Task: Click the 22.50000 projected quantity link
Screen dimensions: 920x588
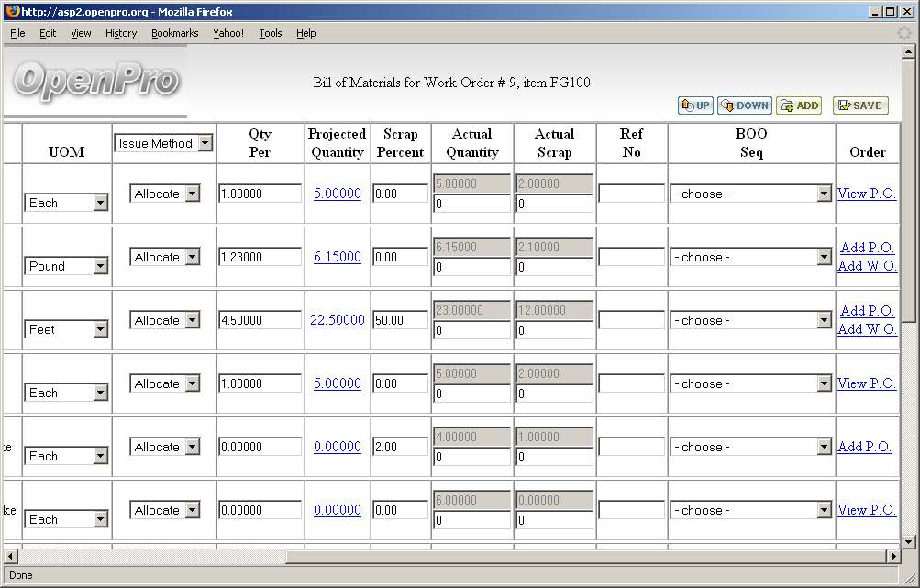Action: click(337, 320)
